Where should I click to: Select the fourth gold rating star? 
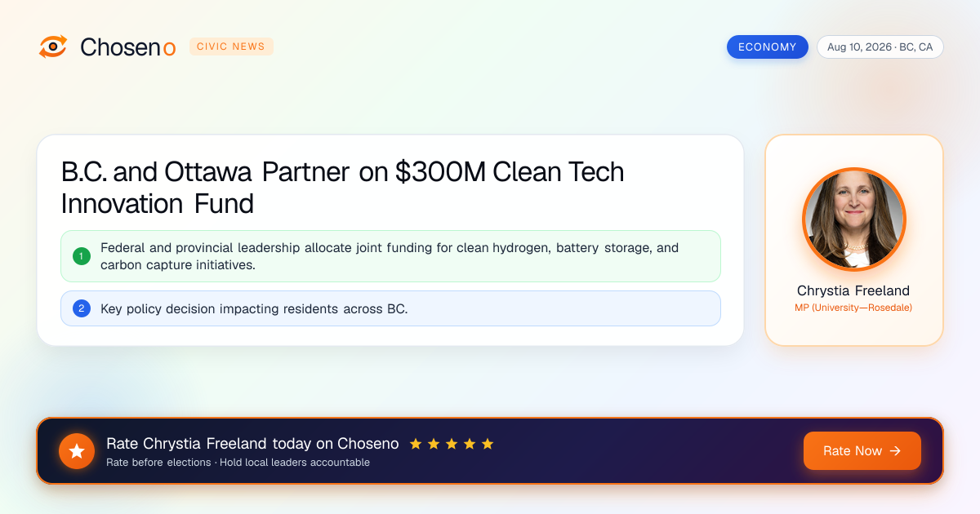coord(470,444)
